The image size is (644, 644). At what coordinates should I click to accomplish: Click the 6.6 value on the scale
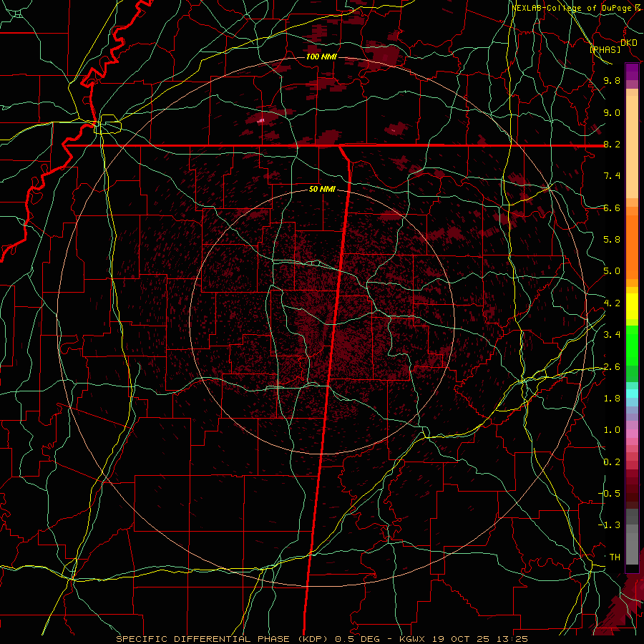[612, 208]
